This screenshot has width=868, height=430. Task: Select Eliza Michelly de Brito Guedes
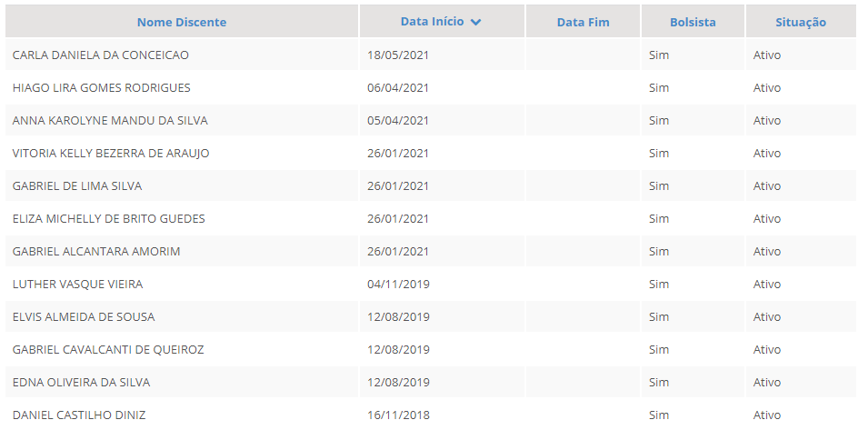[x=109, y=218]
